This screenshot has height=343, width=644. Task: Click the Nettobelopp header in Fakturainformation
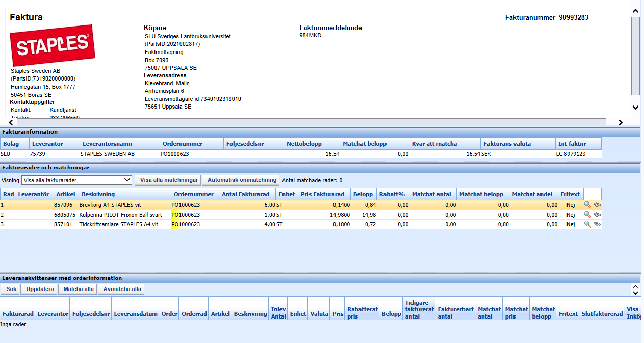(311, 144)
